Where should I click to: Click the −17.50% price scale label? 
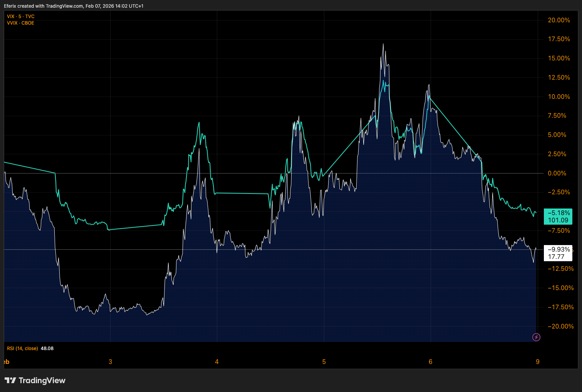pyautogui.click(x=561, y=307)
